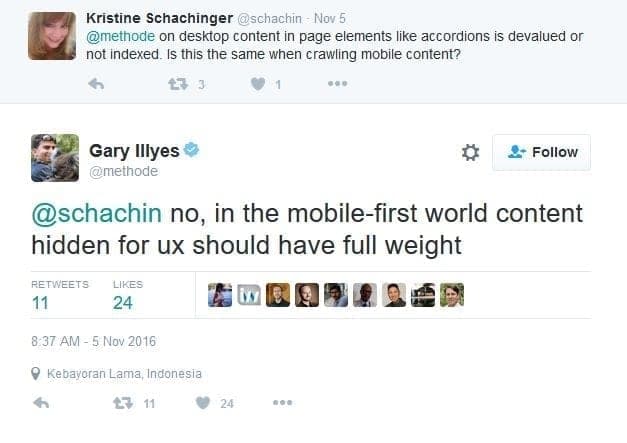Open the gear settings menu
Viewport: 627px width, 443px height.
pos(470,152)
